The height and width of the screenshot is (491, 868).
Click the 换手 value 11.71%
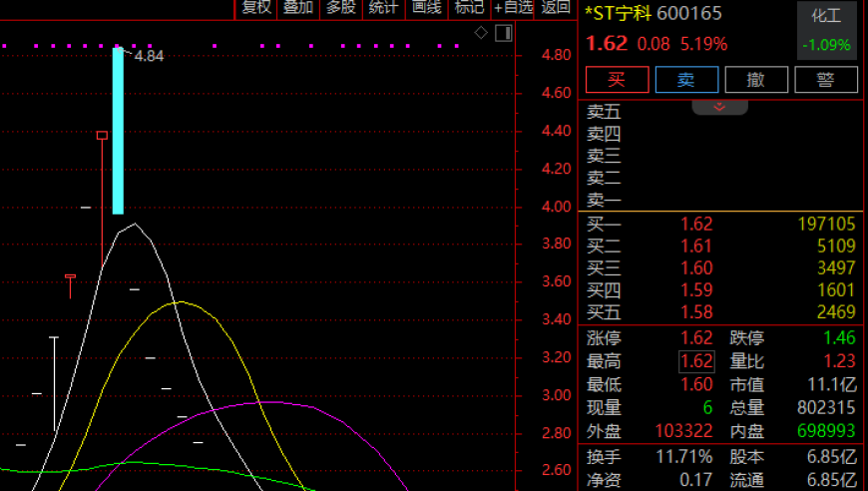coord(684,457)
